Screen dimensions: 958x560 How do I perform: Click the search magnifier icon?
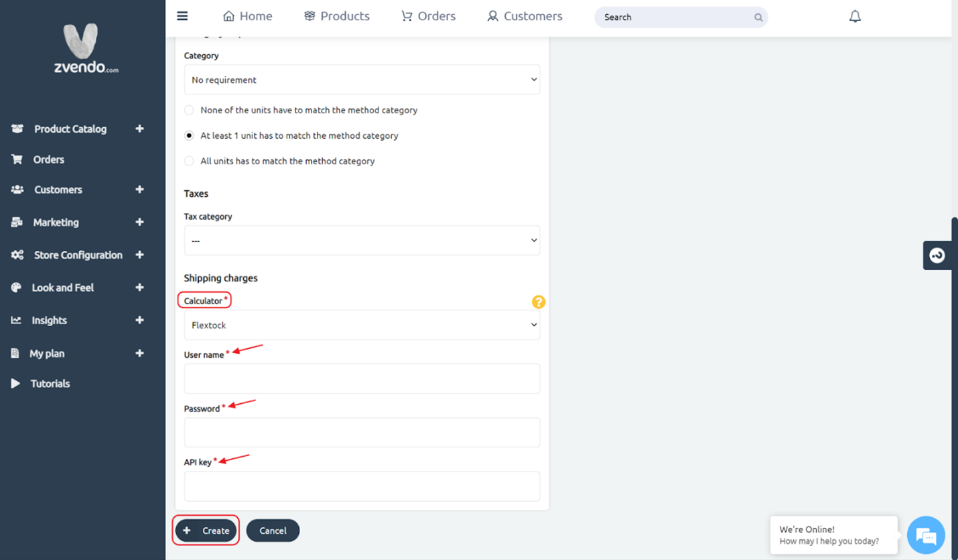pyautogui.click(x=758, y=17)
